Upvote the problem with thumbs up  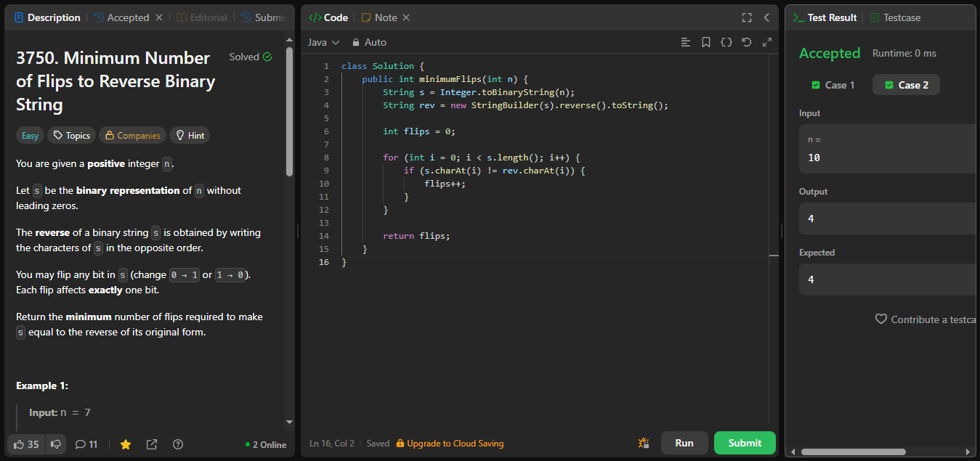(x=26, y=444)
